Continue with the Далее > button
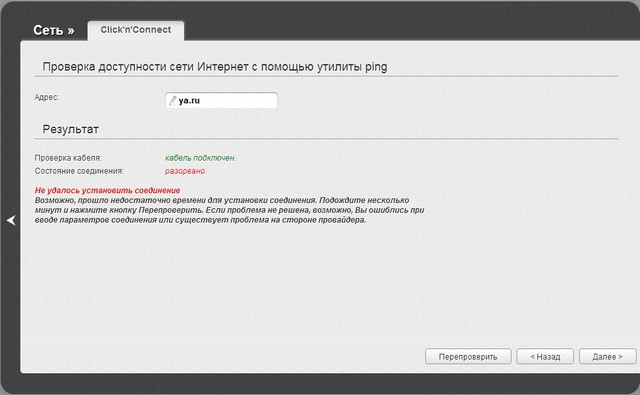Screen dimensions: 640x395 tap(607, 357)
